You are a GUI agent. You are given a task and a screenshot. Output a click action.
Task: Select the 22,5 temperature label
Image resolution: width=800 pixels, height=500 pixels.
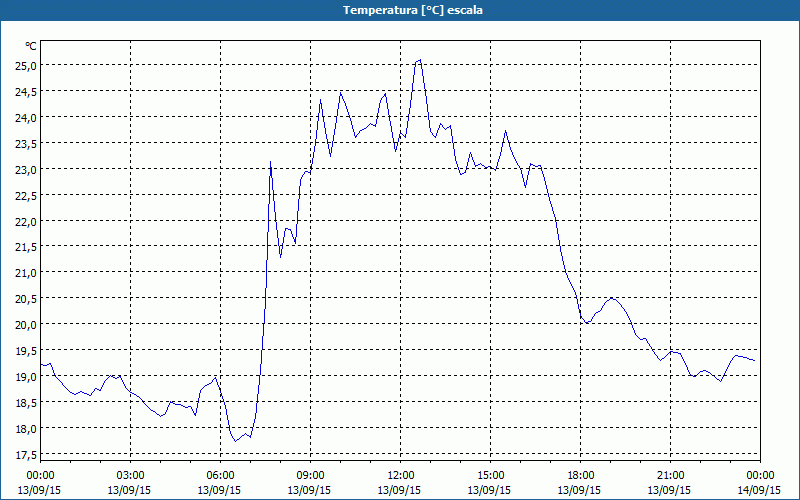click(26, 195)
